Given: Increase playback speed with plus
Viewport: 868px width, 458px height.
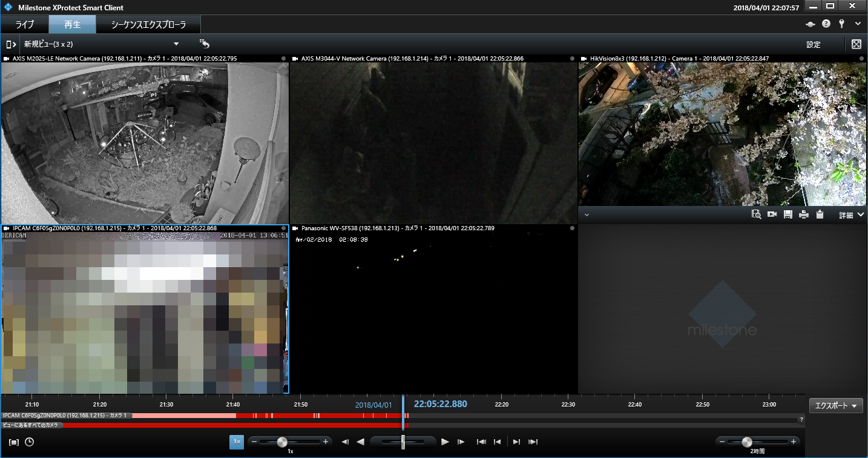Looking at the screenshot, I should 326,442.
